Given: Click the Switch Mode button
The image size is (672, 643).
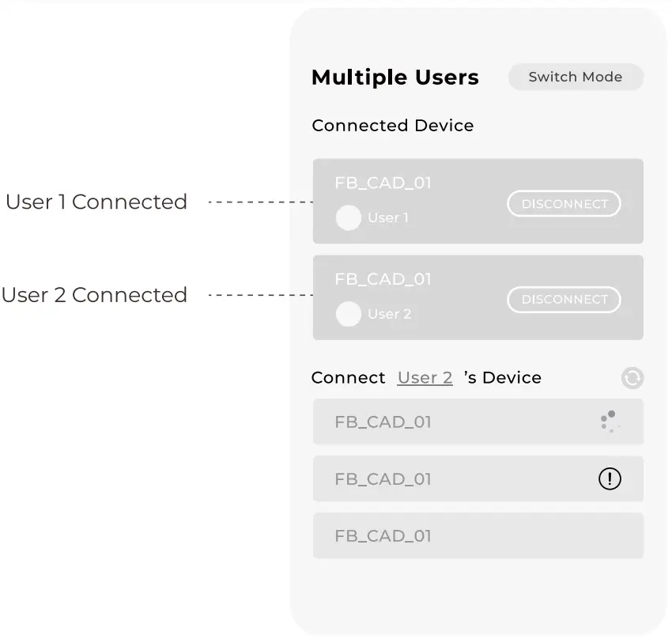Looking at the screenshot, I should [575, 77].
